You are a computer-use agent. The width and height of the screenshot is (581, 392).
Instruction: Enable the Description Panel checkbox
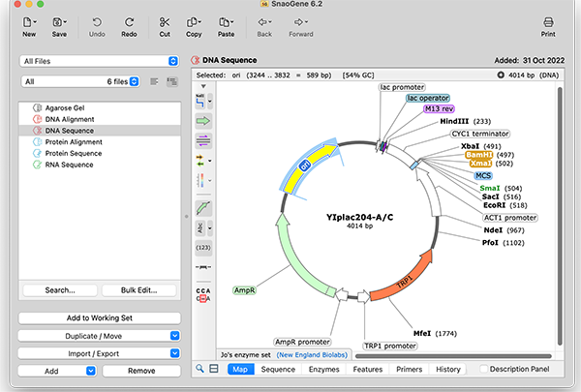click(484, 369)
